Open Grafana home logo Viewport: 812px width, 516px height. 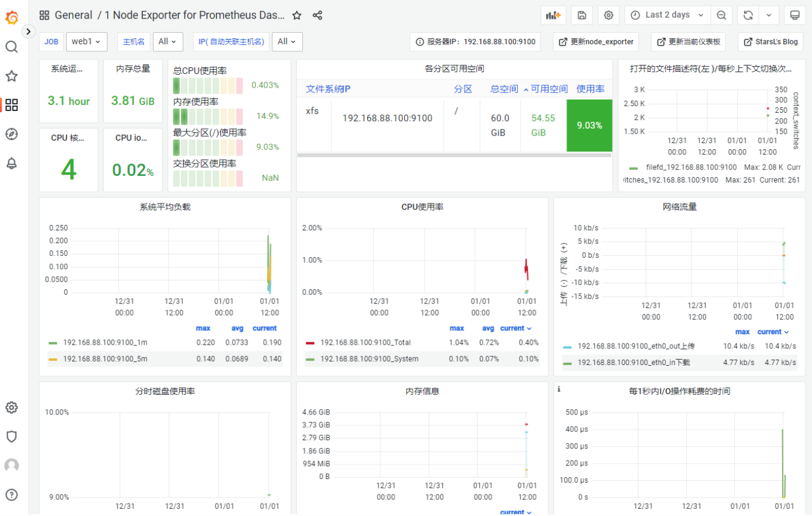pyautogui.click(x=11, y=17)
